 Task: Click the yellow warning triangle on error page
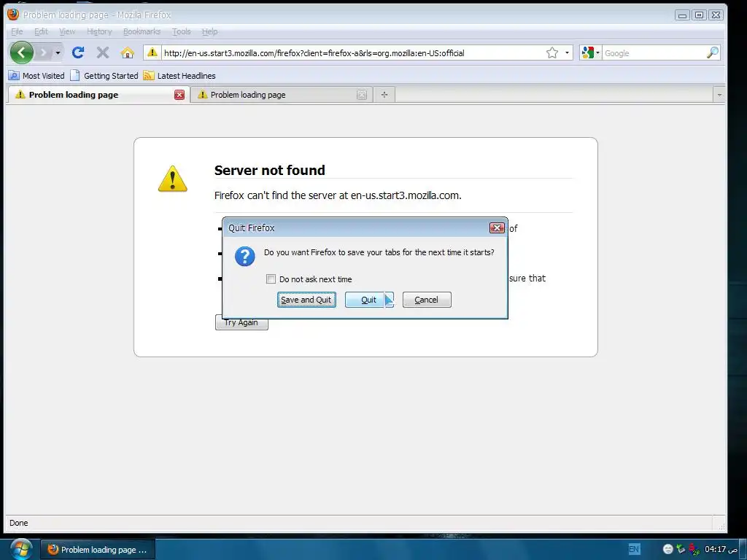pyautogui.click(x=172, y=179)
